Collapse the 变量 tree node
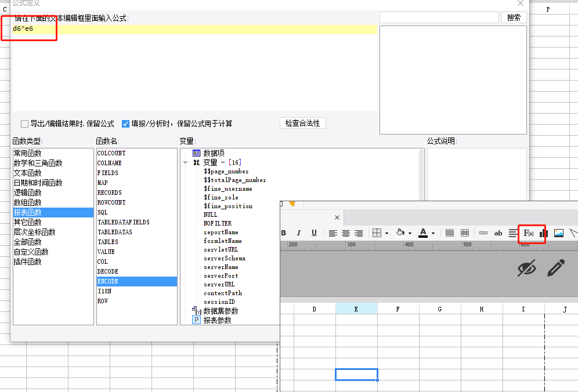 (186, 162)
